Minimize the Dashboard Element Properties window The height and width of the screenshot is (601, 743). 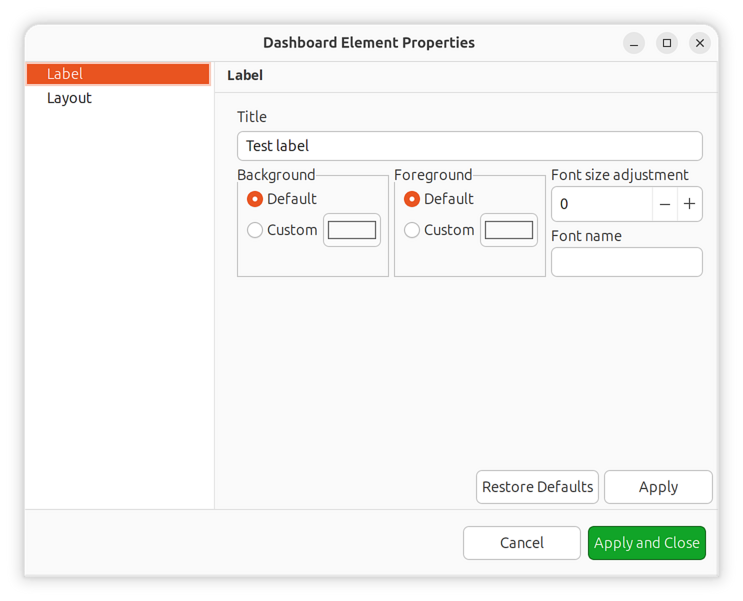point(634,43)
